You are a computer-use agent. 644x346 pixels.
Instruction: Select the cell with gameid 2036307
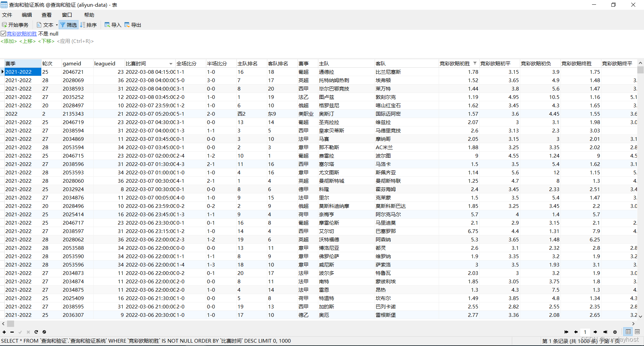point(77,315)
